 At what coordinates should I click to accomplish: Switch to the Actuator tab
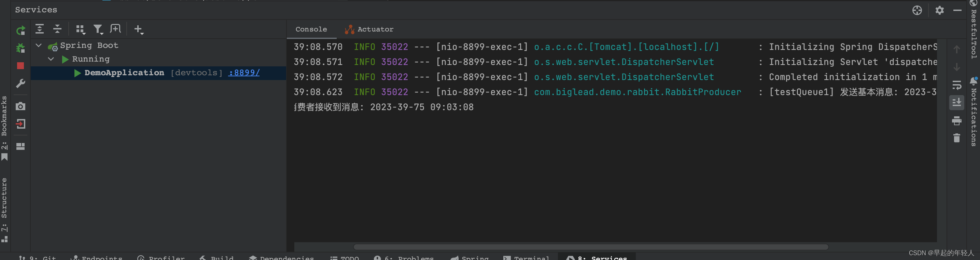tap(369, 29)
